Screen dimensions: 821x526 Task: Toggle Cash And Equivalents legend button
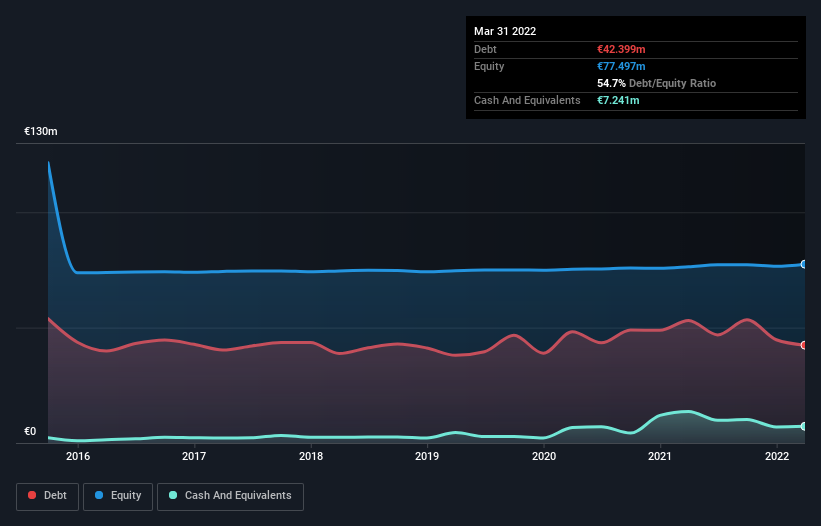[230, 496]
